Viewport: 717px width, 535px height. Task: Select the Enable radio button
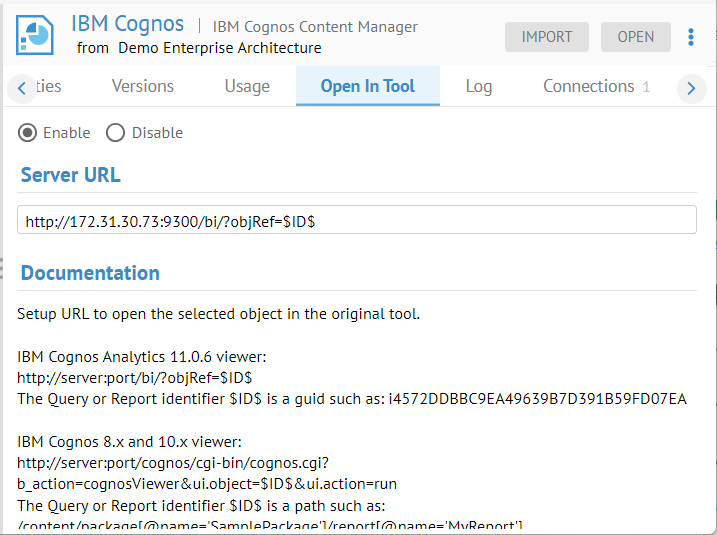tap(28, 133)
